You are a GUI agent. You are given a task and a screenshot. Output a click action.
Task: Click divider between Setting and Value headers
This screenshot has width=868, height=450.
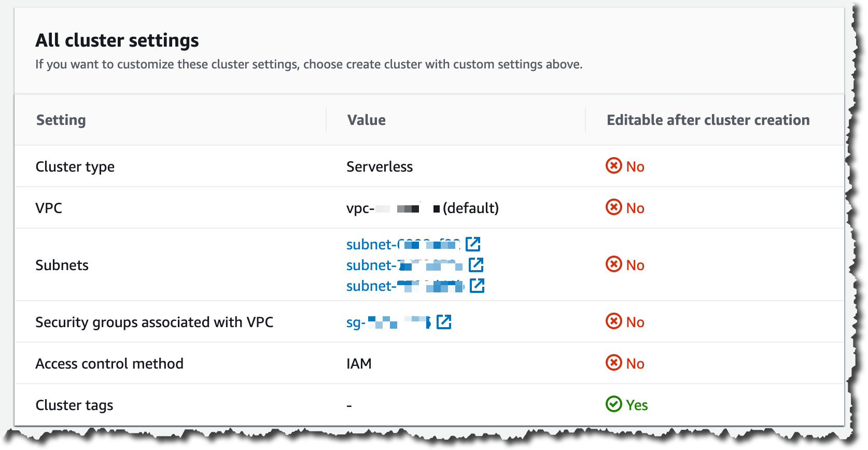click(326, 120)
